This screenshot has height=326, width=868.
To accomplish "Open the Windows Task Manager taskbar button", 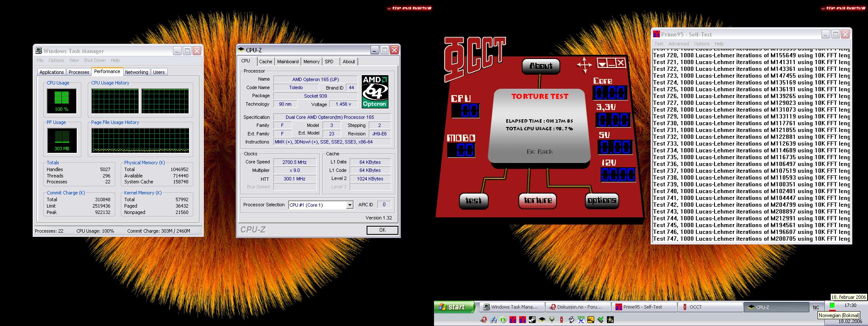I will click(512, 307).
